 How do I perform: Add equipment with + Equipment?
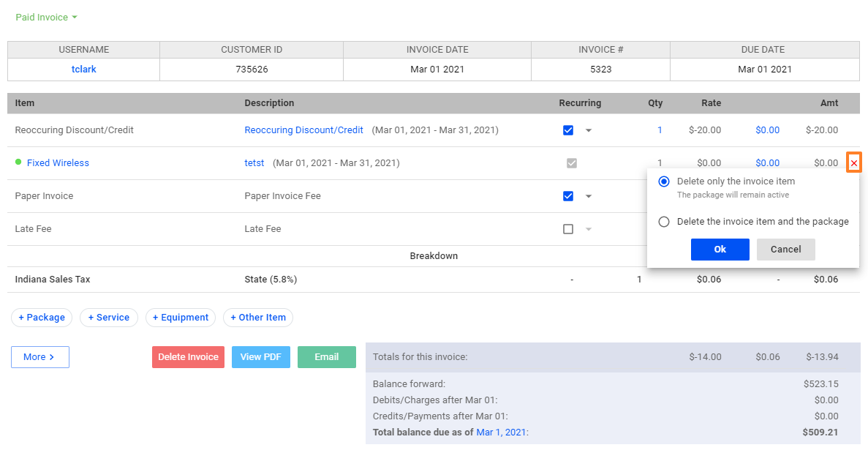pyautogui.click(x=181, y=318)
